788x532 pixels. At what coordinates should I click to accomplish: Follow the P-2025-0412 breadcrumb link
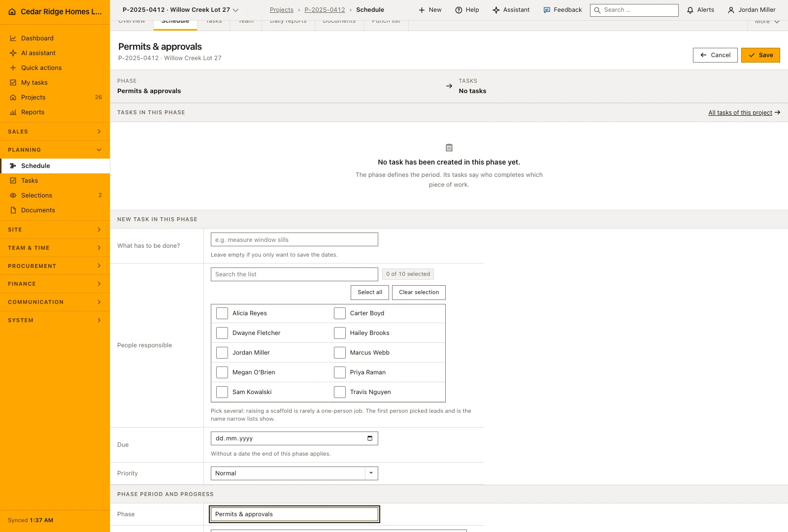coord(325,10)
